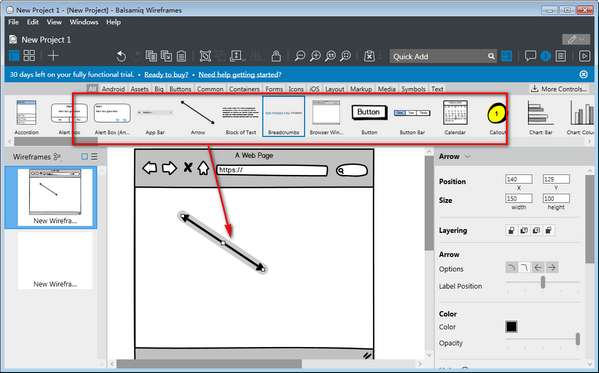Follow the Ready to buy link
Screen dimensions: 599x373
[166, 75]
